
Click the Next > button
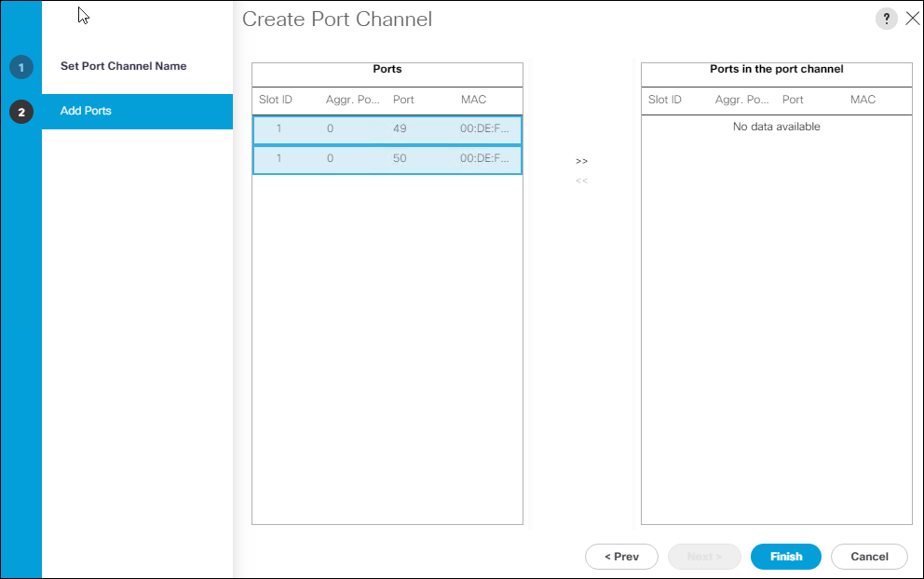click(x=704, y=557)
